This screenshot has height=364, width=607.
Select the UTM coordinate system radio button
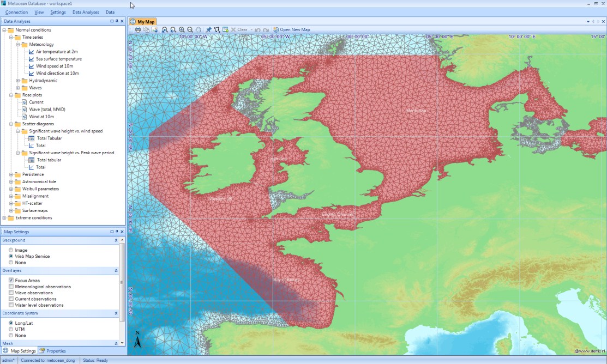coord(11,329)
